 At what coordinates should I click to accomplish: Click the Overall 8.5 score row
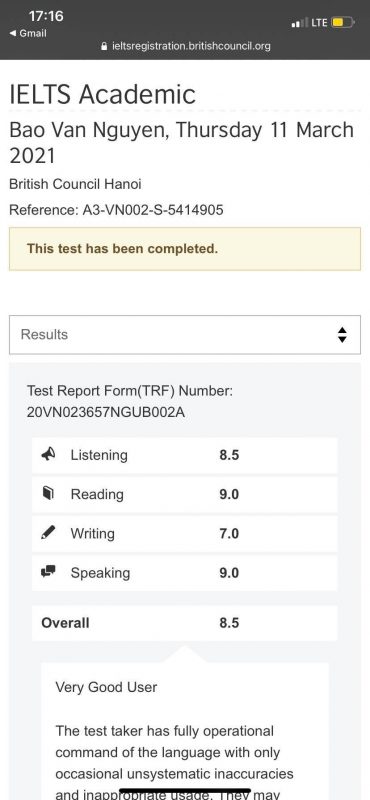[185, 623]
